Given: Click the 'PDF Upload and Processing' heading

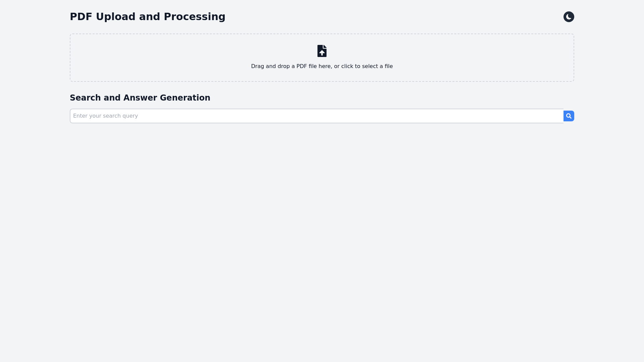Looking at the screenshot, I should pos(147,17).
